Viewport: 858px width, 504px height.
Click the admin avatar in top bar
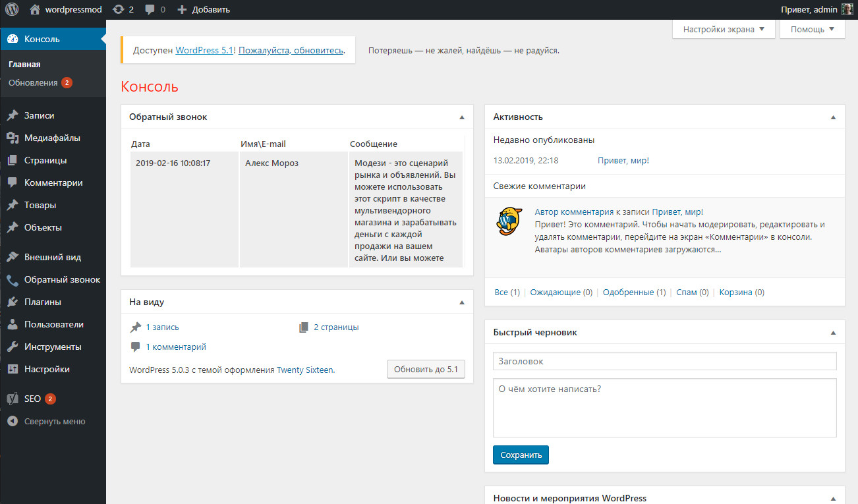(x=847, y=9)
